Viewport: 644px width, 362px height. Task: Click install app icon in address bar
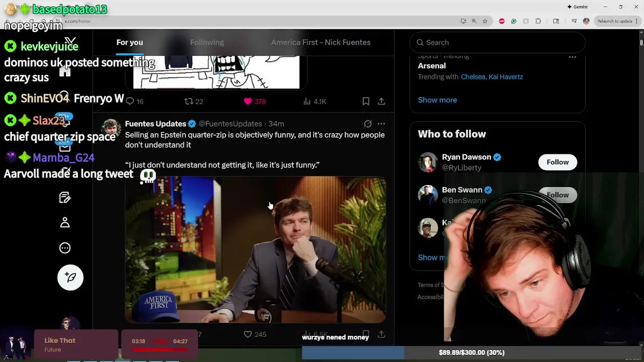point(463,21)
